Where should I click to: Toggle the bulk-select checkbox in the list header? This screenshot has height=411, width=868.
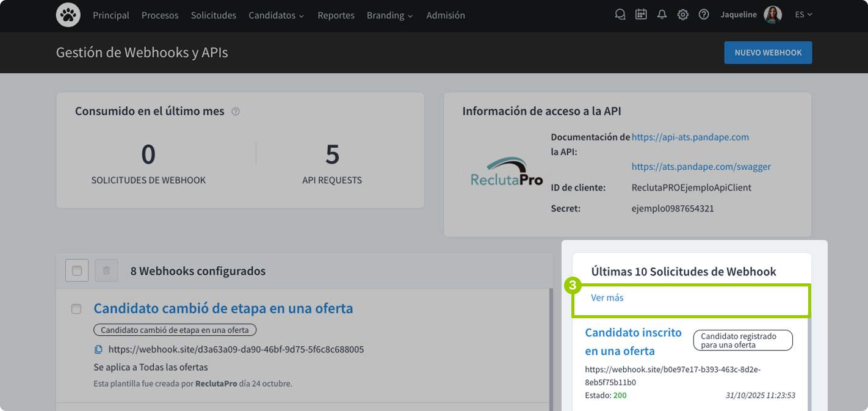pyautogui.click(x=76, y=270)
